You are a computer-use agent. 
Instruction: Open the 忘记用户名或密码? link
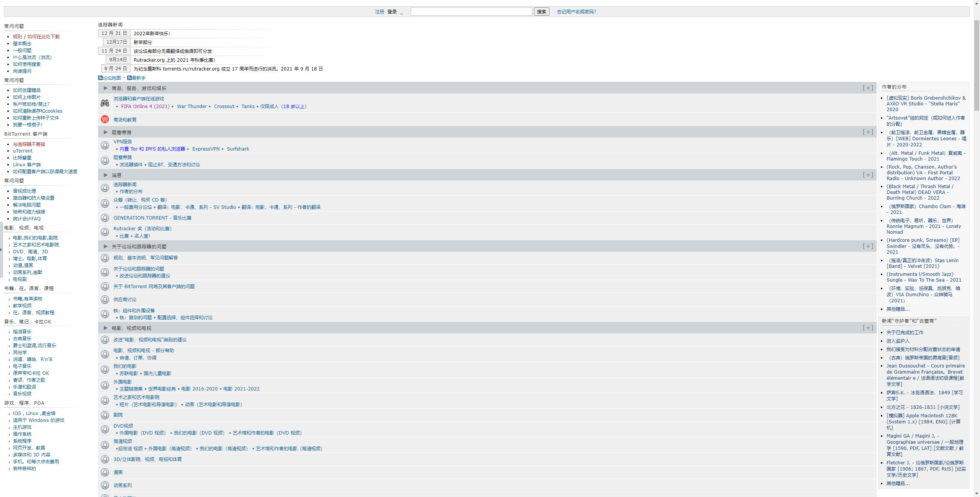[x=576, y=12]
